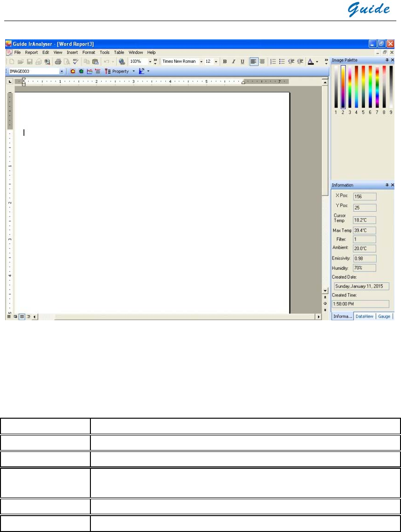Click the increase indent icon
401x532 pixels.
click(x=300, y=61)
